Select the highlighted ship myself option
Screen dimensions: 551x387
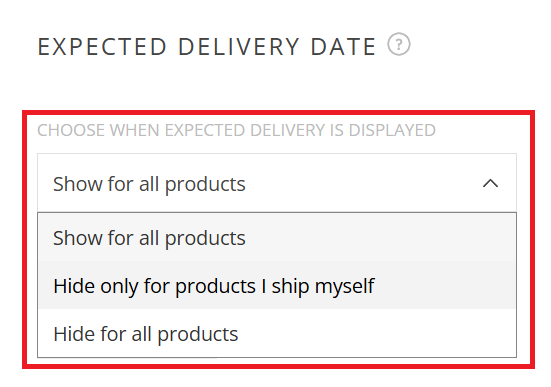[277, 285]
